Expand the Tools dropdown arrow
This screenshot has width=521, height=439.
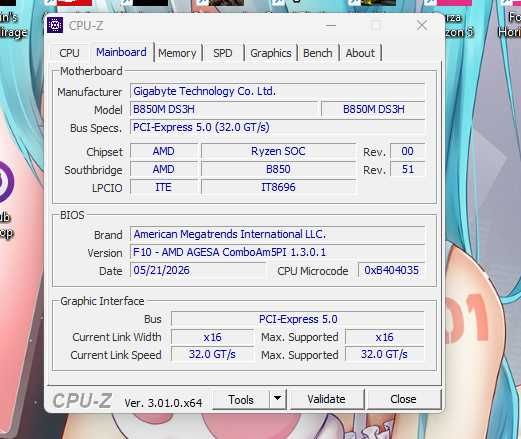[277, 399]
